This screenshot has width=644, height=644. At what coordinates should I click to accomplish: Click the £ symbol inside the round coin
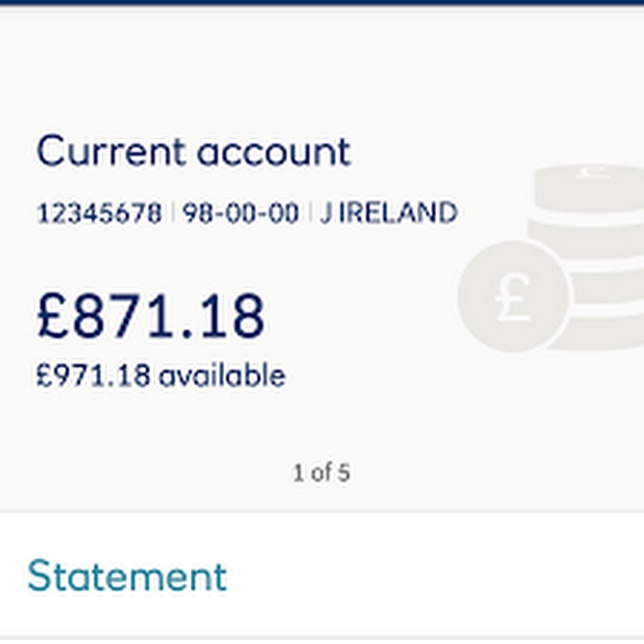tap(514, 296)
